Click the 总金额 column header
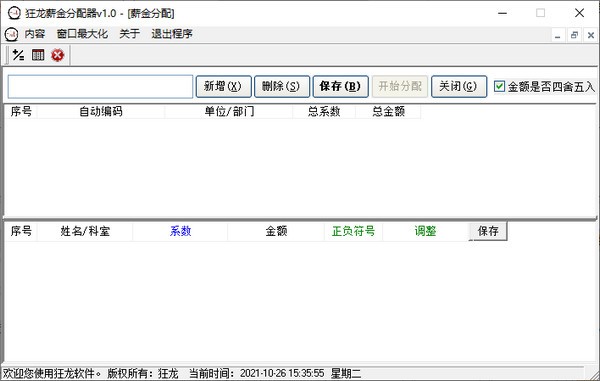 (388, 112)
